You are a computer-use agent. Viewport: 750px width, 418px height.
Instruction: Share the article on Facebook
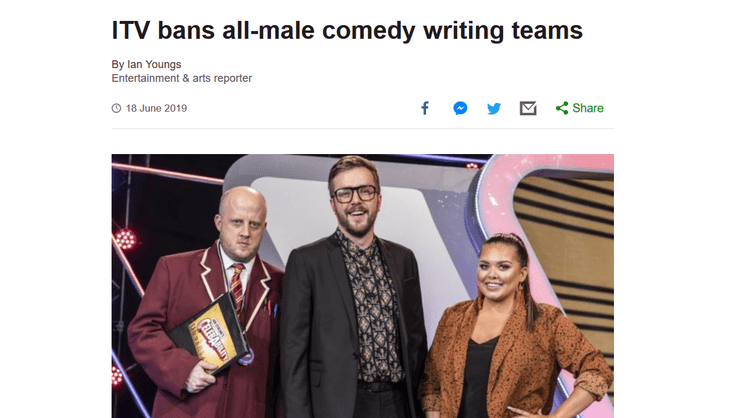click(425, 108)
